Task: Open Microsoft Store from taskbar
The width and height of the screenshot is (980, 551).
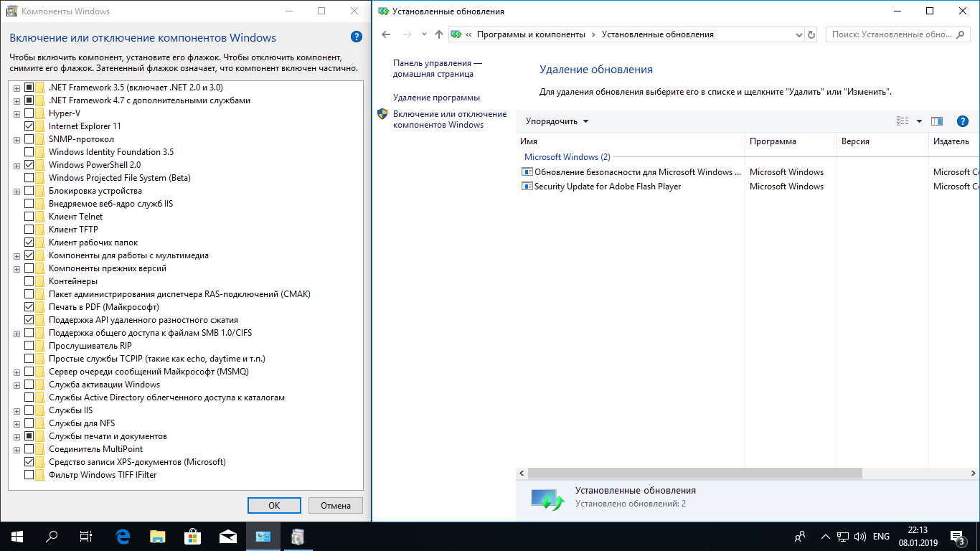Action: tap(192, 537)
